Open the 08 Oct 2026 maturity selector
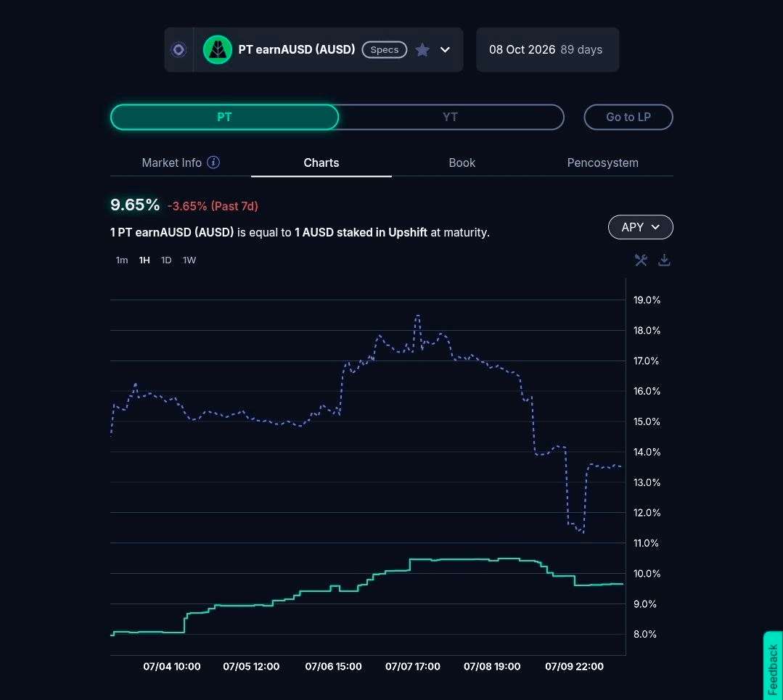The width and height of the screenshot is (783, 700). coord(547,50)
